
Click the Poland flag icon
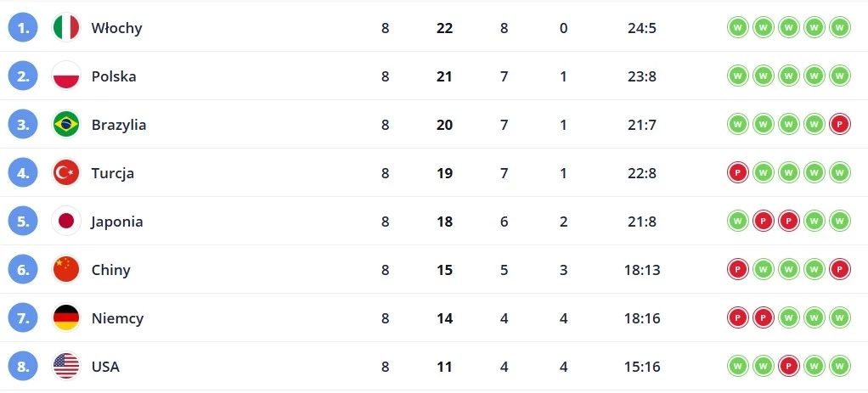pyautogui.click(x=66, y=76)
